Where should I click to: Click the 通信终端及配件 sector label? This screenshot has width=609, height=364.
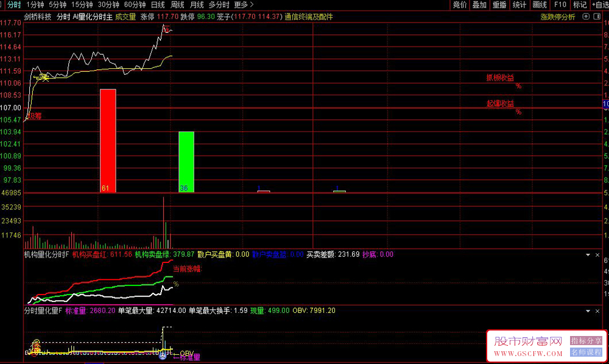coord(309,16)
